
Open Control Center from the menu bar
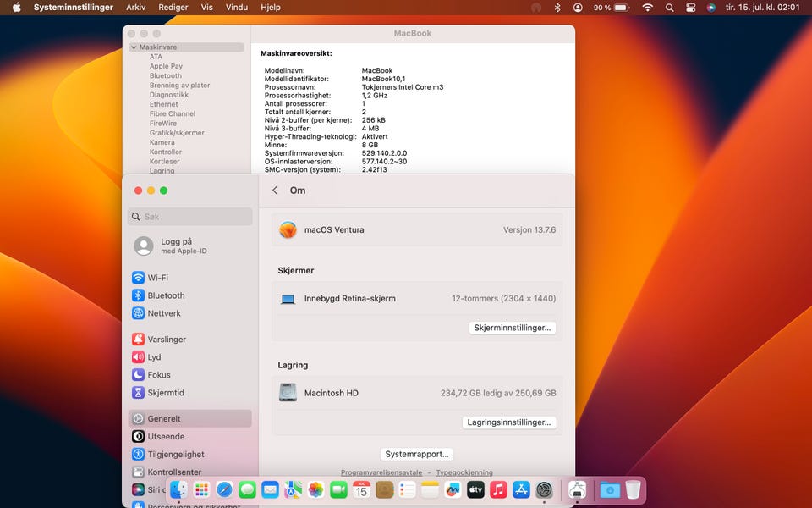coord(690,7)
